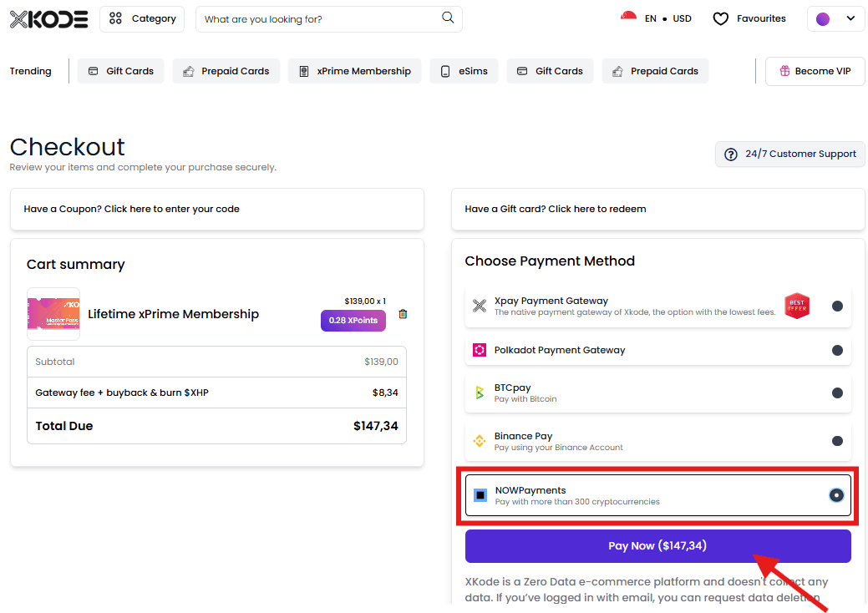Click the Cart summary heading
The width and height of the screenshot is (868, 613).
(x=76, y=265)
